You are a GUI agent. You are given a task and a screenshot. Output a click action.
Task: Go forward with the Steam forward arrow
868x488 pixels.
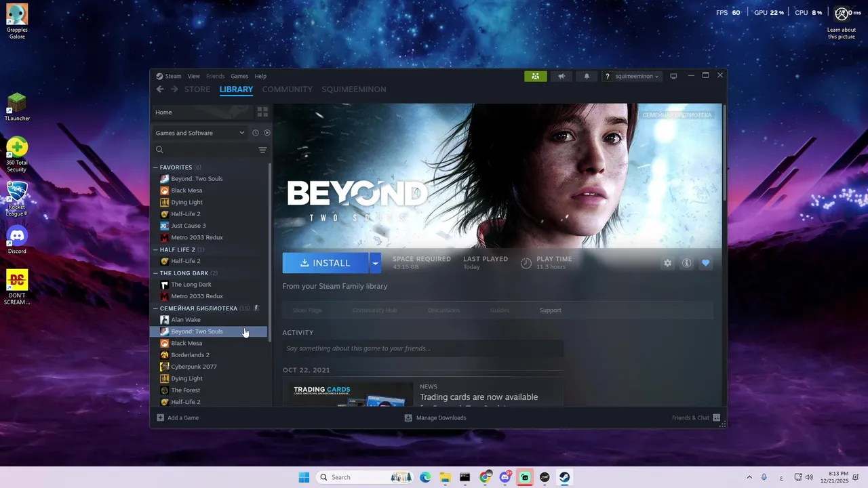tap(174, 89)
